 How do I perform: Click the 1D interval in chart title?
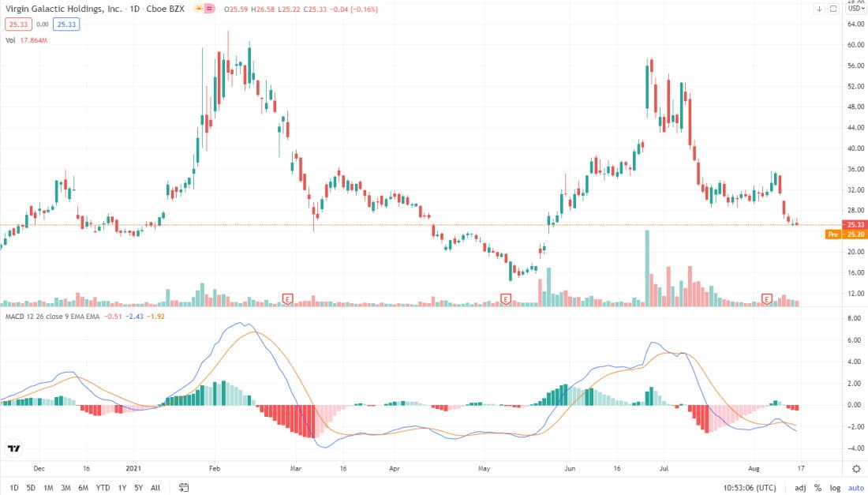[x=135, y=9]
